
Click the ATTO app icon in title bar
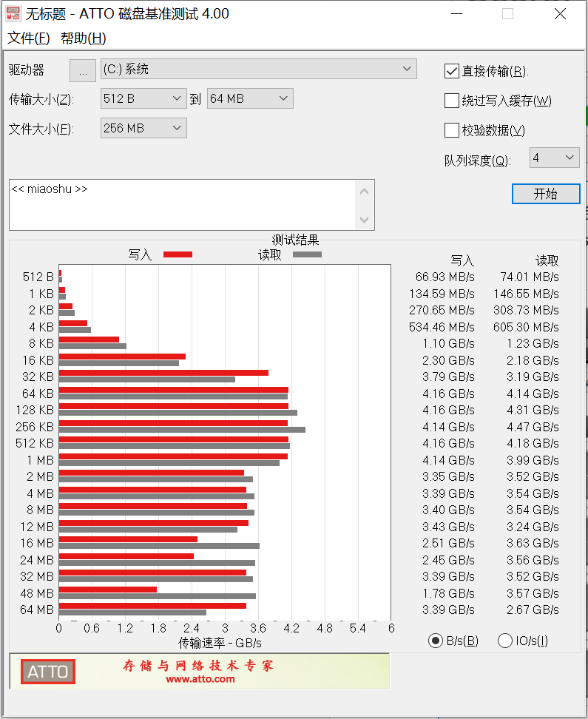point(13,13)
